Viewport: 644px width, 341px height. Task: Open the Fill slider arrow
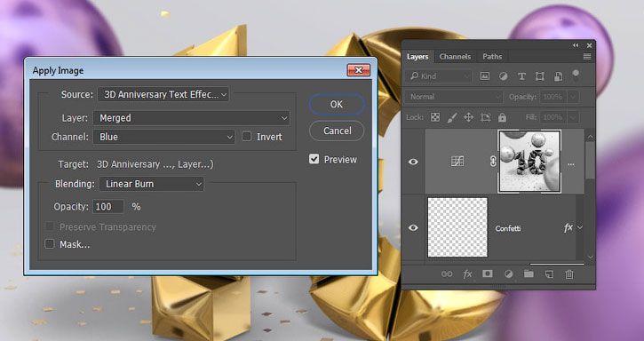pyautogui.click(x=573, y=117)
